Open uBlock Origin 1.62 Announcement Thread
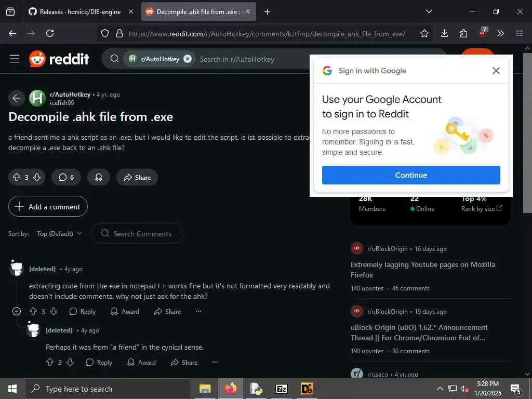This screenshot has width=532, height=399. point(419,332)
